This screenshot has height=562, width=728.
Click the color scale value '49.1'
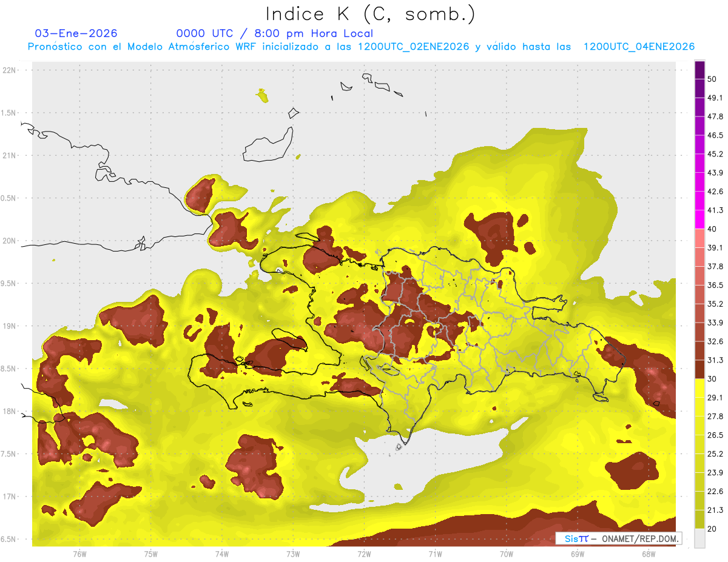(715, 98)
